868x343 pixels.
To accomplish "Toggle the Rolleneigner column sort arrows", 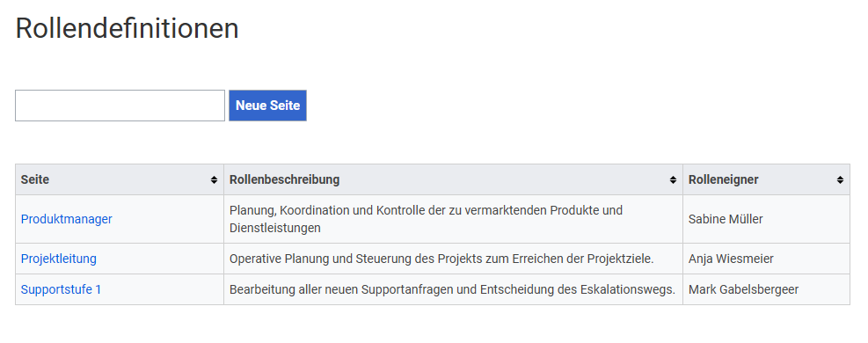I will click(840, 179).
